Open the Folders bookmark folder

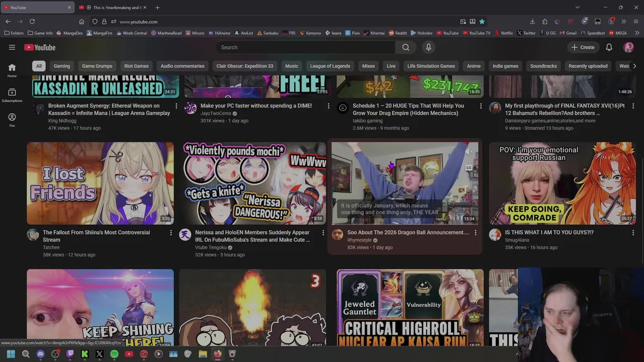point(14,33)
